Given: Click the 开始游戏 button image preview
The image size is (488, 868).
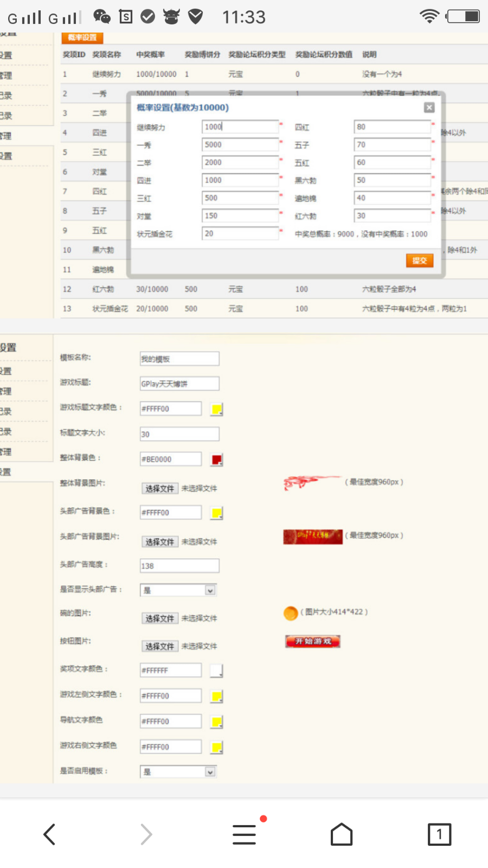Looking at the screenshot, I should pos(313,641).
